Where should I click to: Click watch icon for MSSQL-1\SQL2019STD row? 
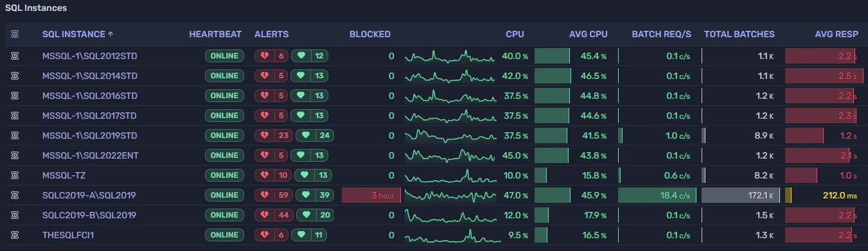pyautogui.click(x=15, y=135)
